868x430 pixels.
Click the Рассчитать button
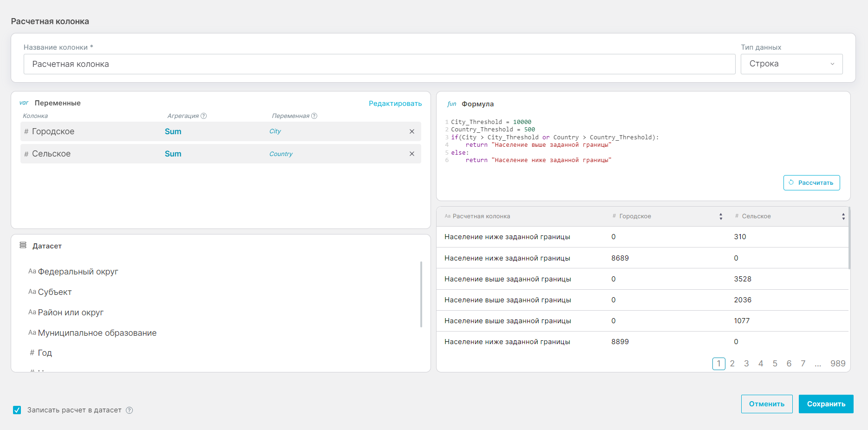(811, 182)
